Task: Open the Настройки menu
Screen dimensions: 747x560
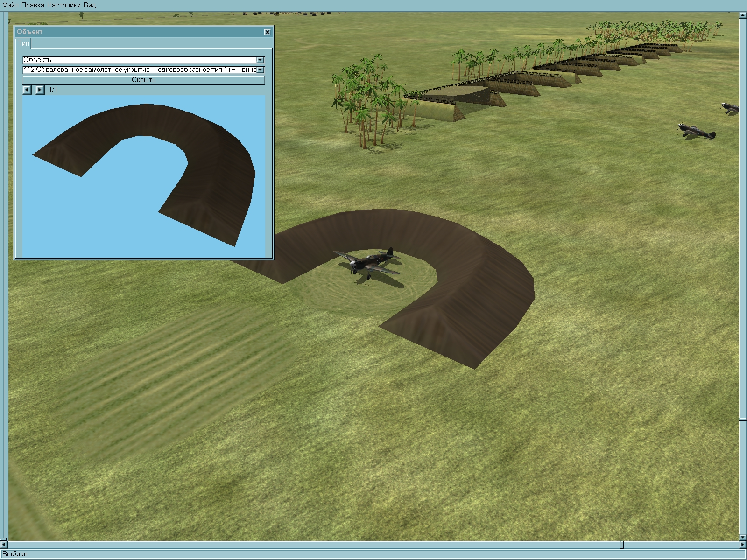Action: tap(64, 5)
